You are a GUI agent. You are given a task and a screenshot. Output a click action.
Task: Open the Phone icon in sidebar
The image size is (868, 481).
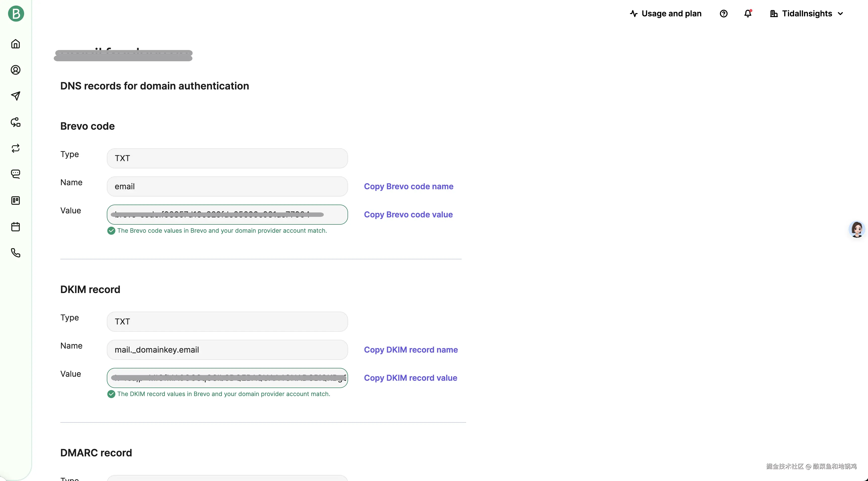[16, 253]
